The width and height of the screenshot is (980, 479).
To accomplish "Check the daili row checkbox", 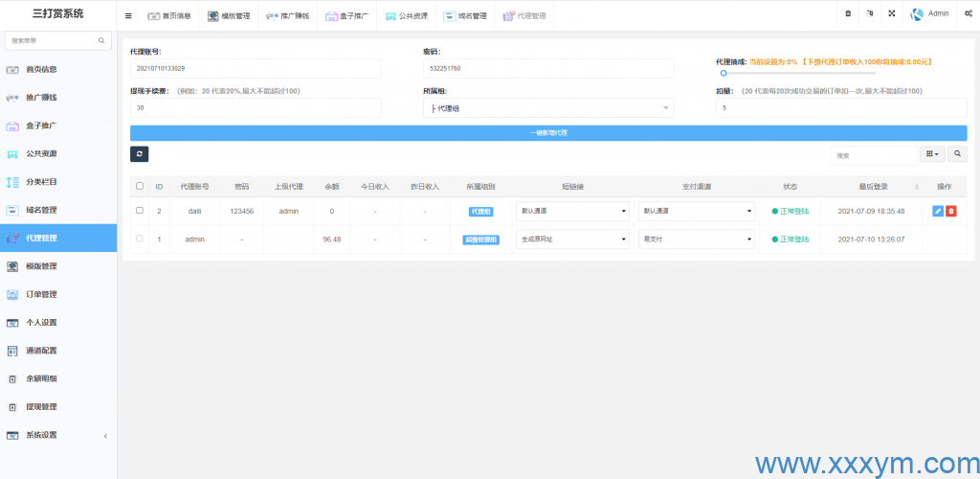I will [x=140, y=211].
